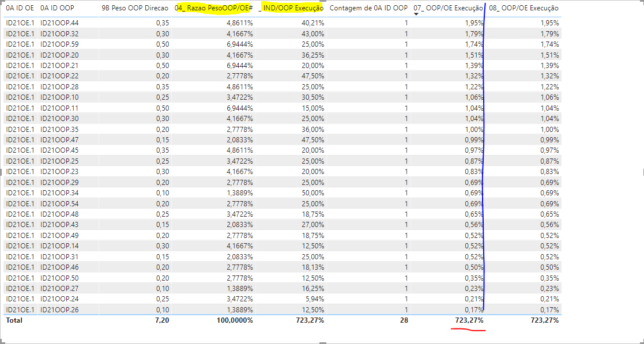Screen dimensions: 644x344
Task: Click the 36,00% IND/OOP Execução value
Action: 312,129
